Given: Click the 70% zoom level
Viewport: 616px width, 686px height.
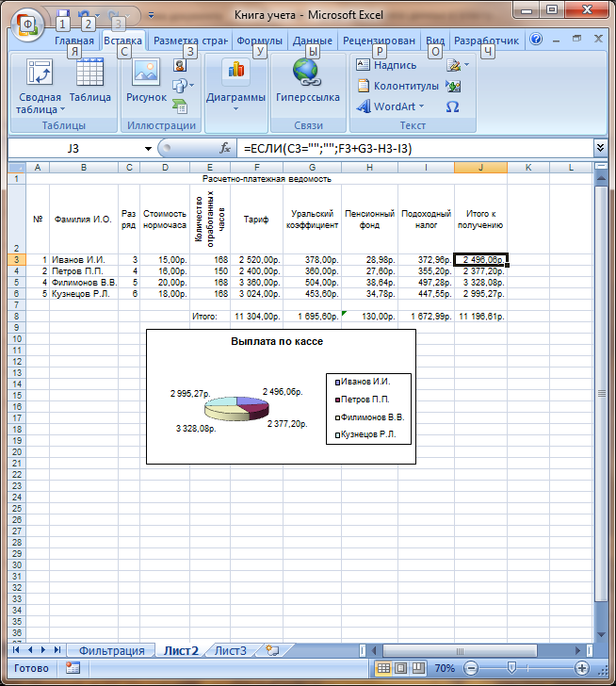Looking at the screenshot, I should tap(445, 668).
